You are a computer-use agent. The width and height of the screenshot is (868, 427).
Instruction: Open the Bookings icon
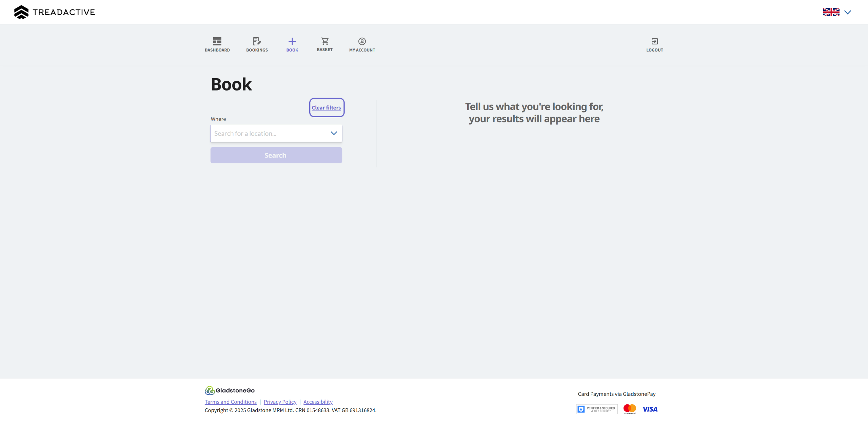pos(257,42)
